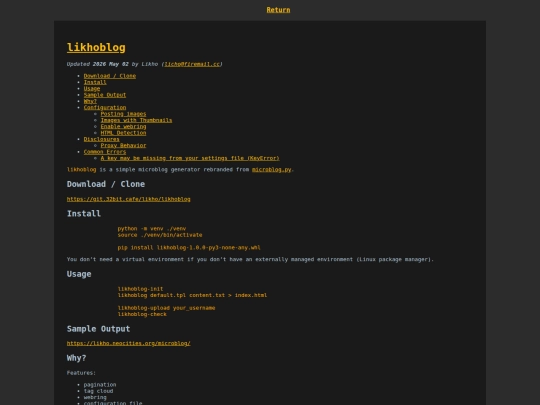The width and height of the screenshot is (540, 405).
Task: Select Sample Output contents link
Action: pyautogui.click(x=105, y=95)
